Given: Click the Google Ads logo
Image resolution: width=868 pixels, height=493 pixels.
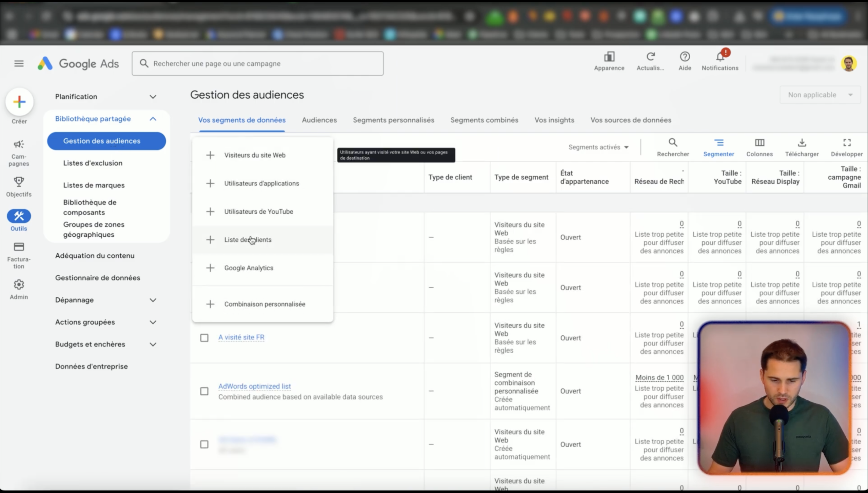Looking at the screenshot, I should pos(78,63).
